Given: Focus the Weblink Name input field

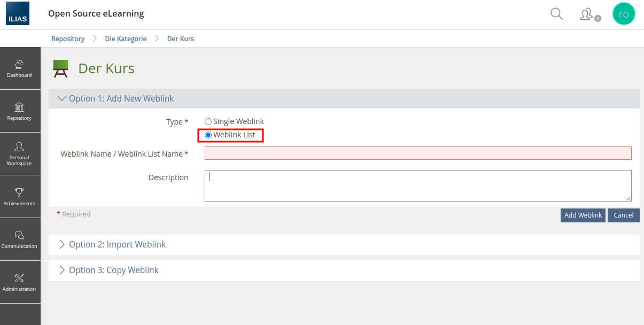Looking at the screenshot, I should click(x=417, y=153).
